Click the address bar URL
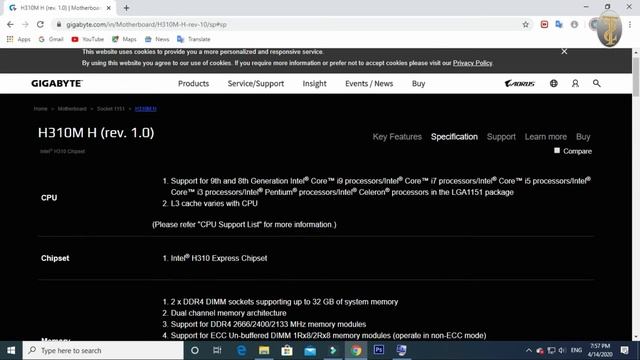Image resolution: width=640 pixels, height=360 pixels. (x=146, y=24)
